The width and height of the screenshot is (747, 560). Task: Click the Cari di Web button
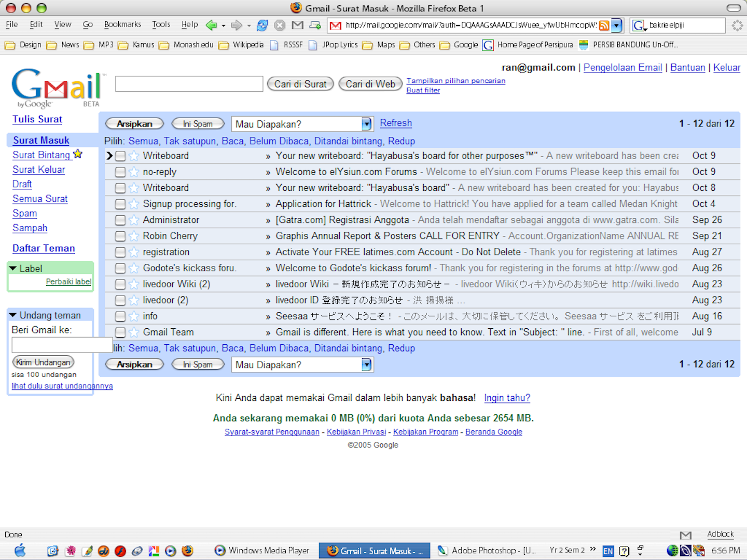pos(370,84)
